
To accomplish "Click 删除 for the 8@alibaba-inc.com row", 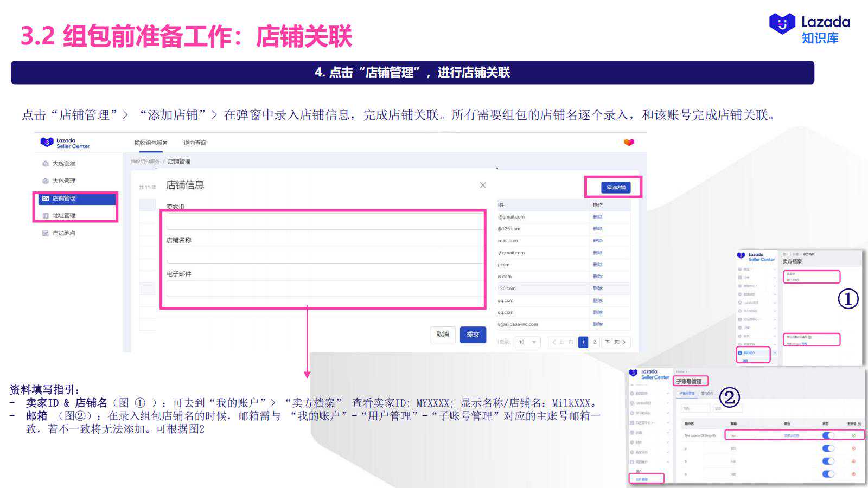I will pyautogui.click(x=598, y=324).
